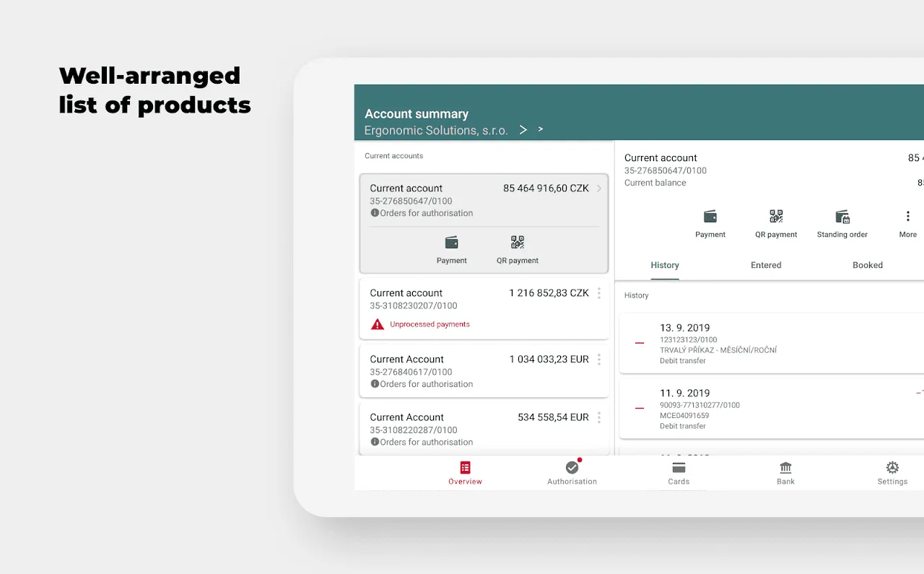The image size is (924, 574).
Task: Click account number 35-3108230207/0100
Action: click(x=414, y=305)
